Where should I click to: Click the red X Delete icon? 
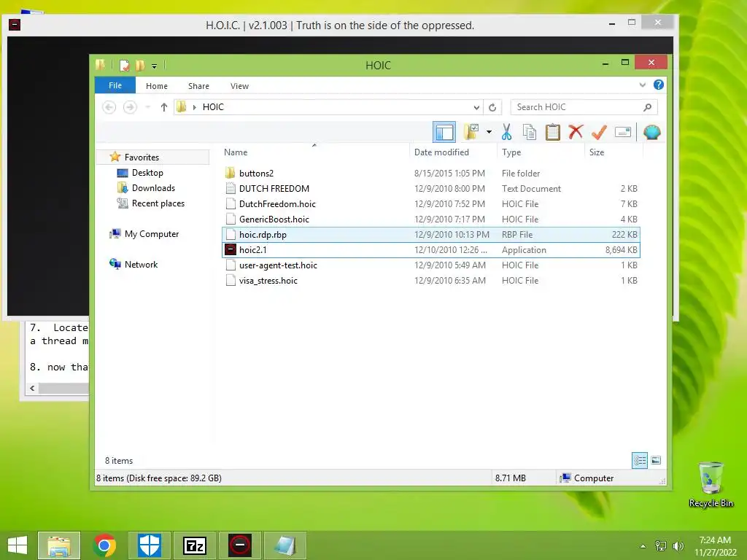(x=576, y=132)
